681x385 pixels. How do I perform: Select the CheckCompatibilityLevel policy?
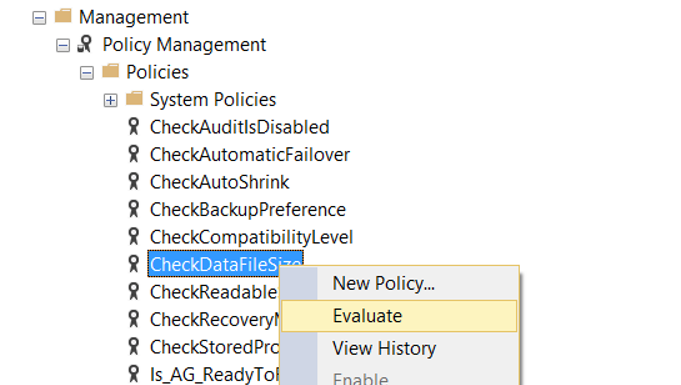point(251,237)
